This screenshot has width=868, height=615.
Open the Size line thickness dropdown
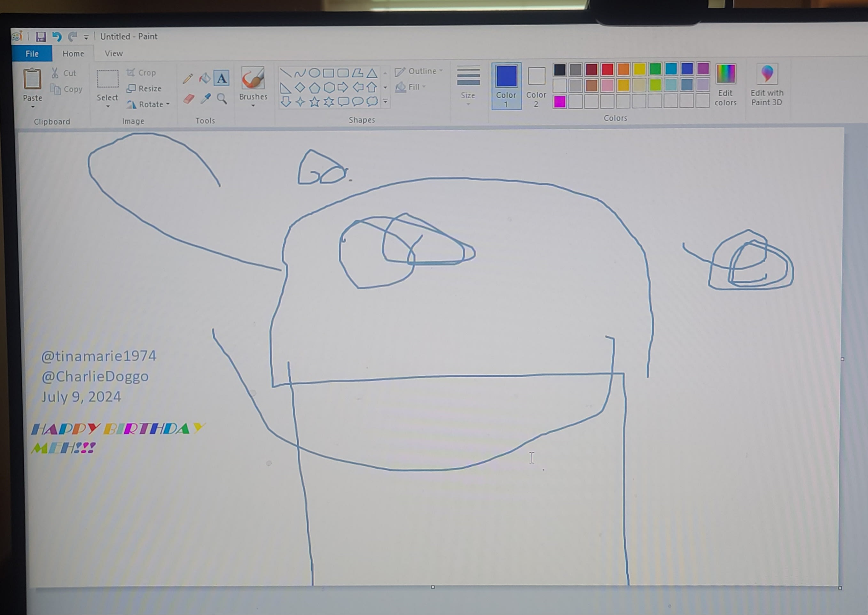point(468,86)
